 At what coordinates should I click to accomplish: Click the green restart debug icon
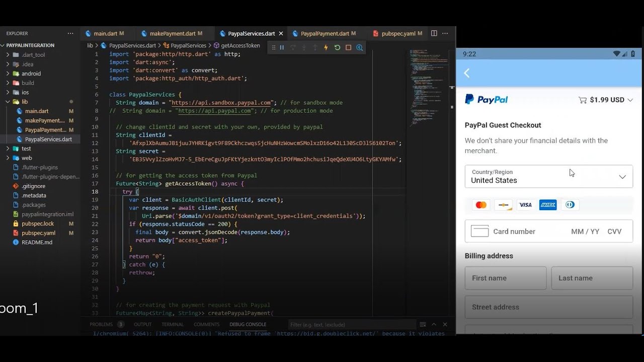[x=337, y=48]
